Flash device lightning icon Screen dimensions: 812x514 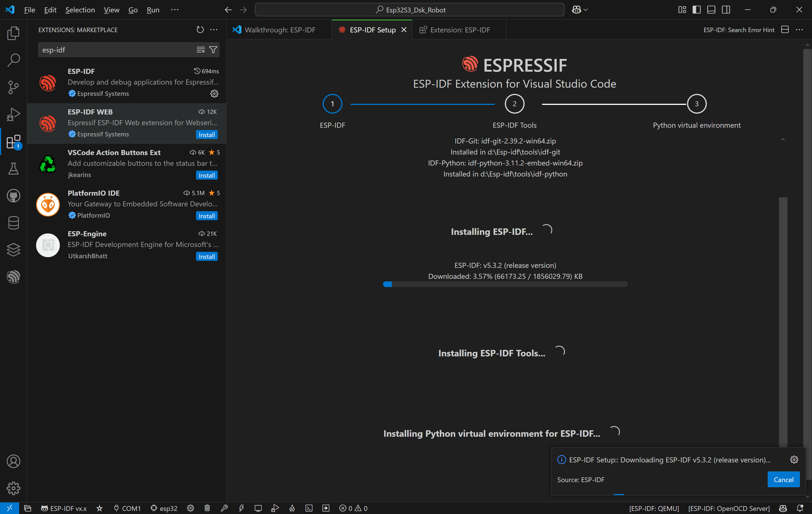point(241,508)
